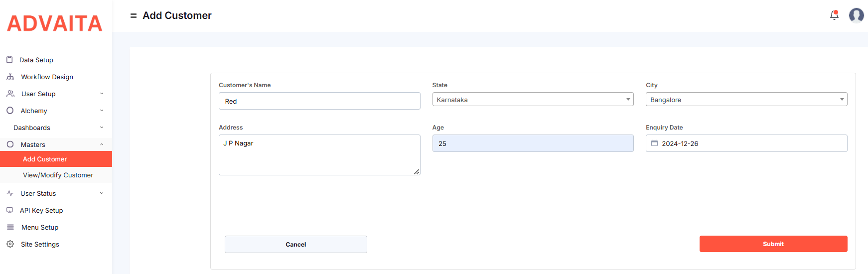Viewport: 868px width, 274px height.
Task: Click the API Key Setup icon
Action: [10, 210]
